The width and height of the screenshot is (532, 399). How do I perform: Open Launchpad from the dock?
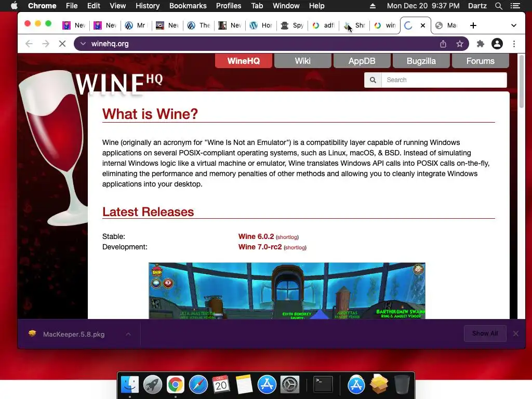(x=152, y=385)
